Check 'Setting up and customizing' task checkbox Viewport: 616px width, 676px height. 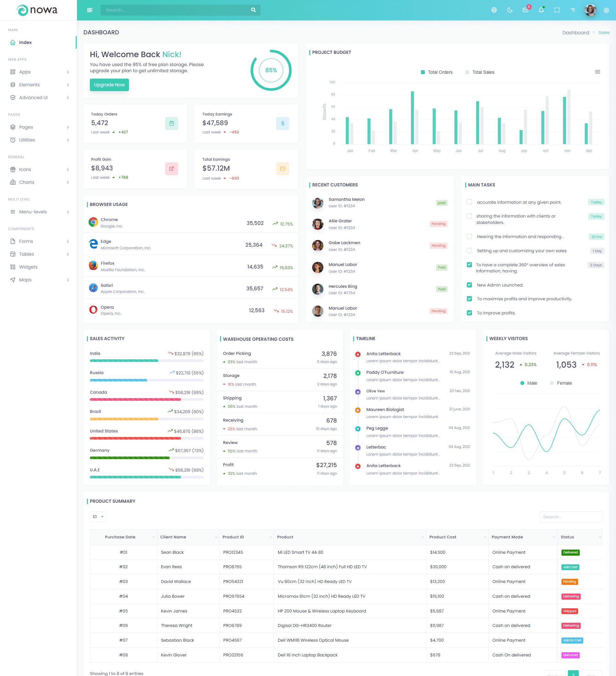coord(469,251)
